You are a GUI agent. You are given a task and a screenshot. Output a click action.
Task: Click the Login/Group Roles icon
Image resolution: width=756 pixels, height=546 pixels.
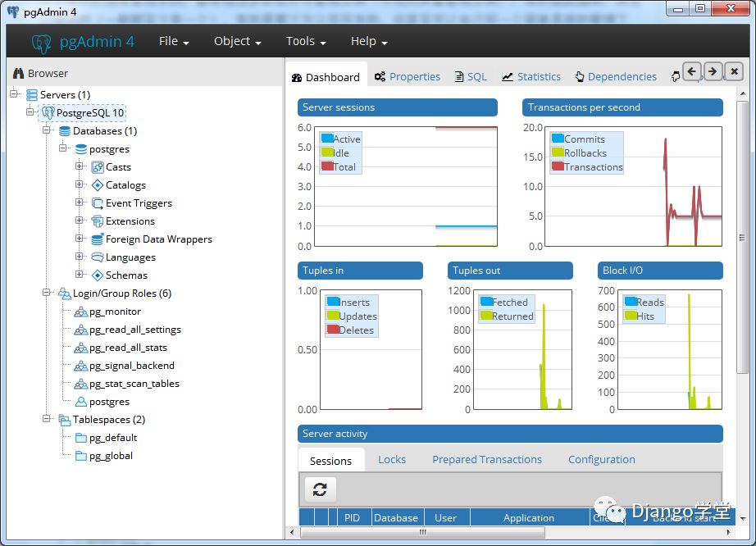pos(65,293)
